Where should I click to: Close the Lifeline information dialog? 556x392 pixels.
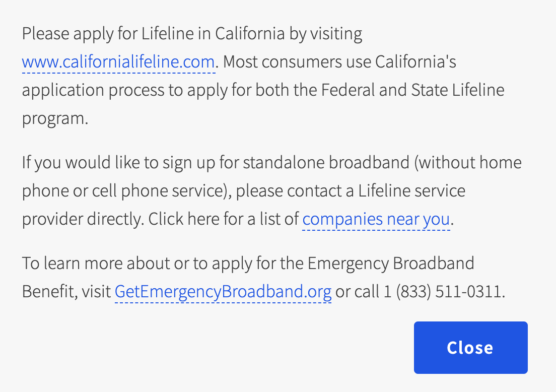pyautogui.click(x=470, y=348)
